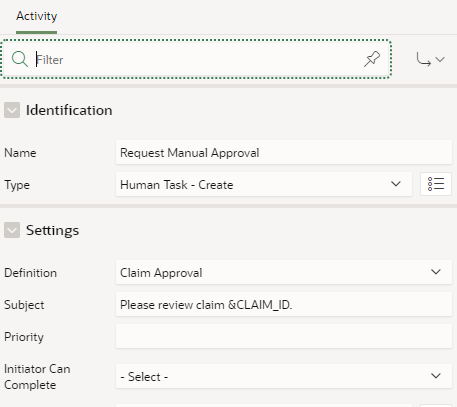
Task: Click the empty Priority field
Action: click(x=284, y=336)
